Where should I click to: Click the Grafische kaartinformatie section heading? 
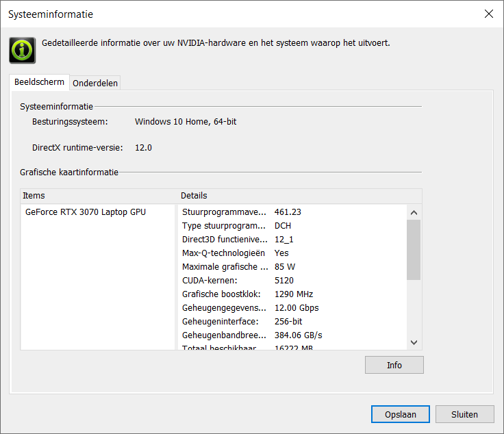click(69, 173)
